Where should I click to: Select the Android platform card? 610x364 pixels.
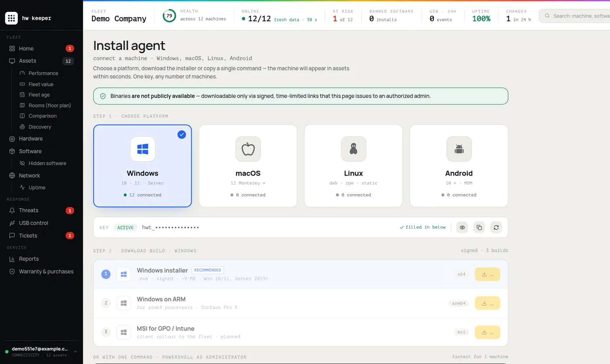459,166
